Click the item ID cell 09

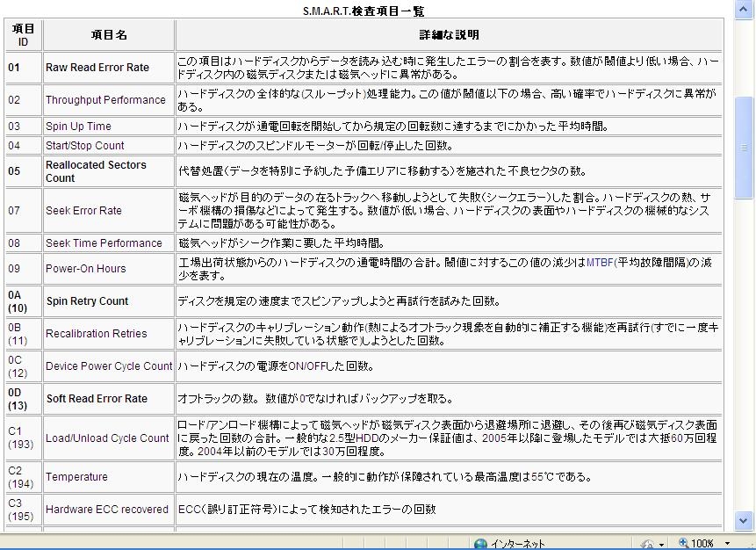pyautogui.click(x=23, y=269)
